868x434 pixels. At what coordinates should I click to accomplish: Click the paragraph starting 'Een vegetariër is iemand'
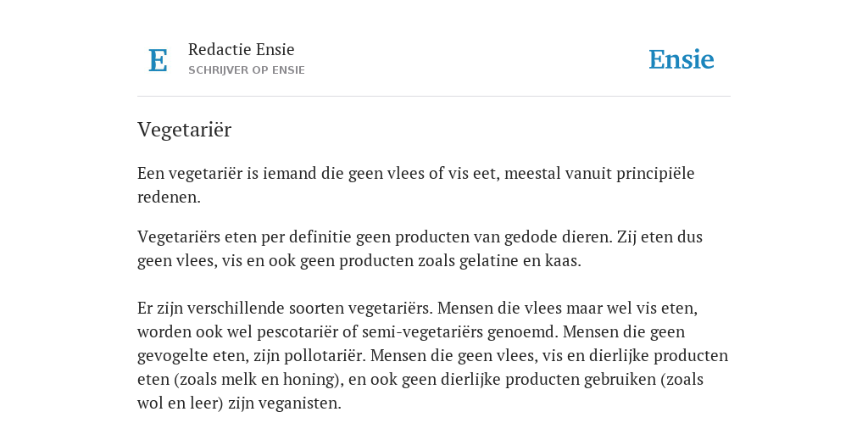coord(415,185)
